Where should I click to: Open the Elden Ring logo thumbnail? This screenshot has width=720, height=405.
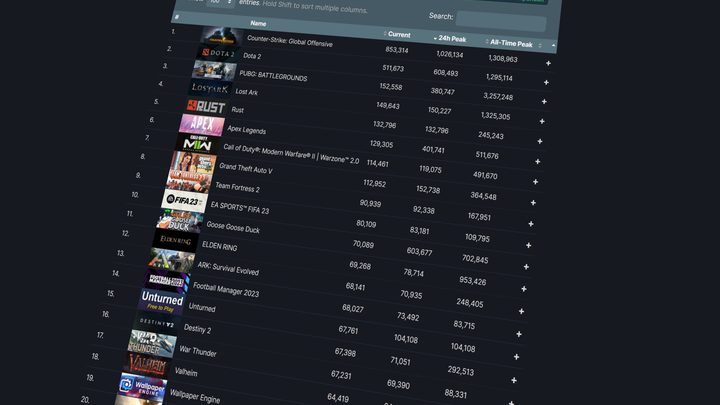tap(175, 241)
